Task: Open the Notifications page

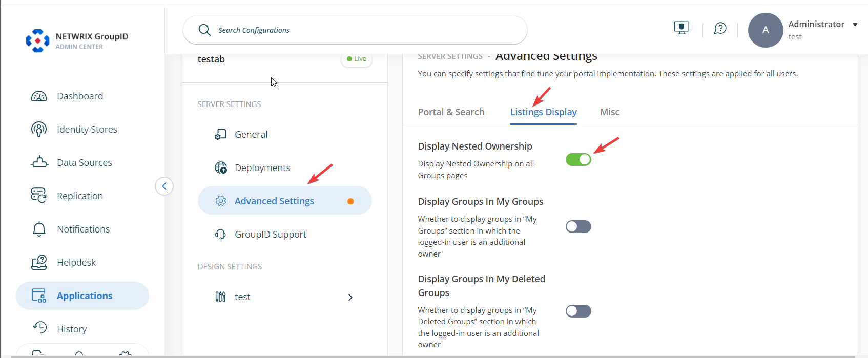Action: (84, 229)
